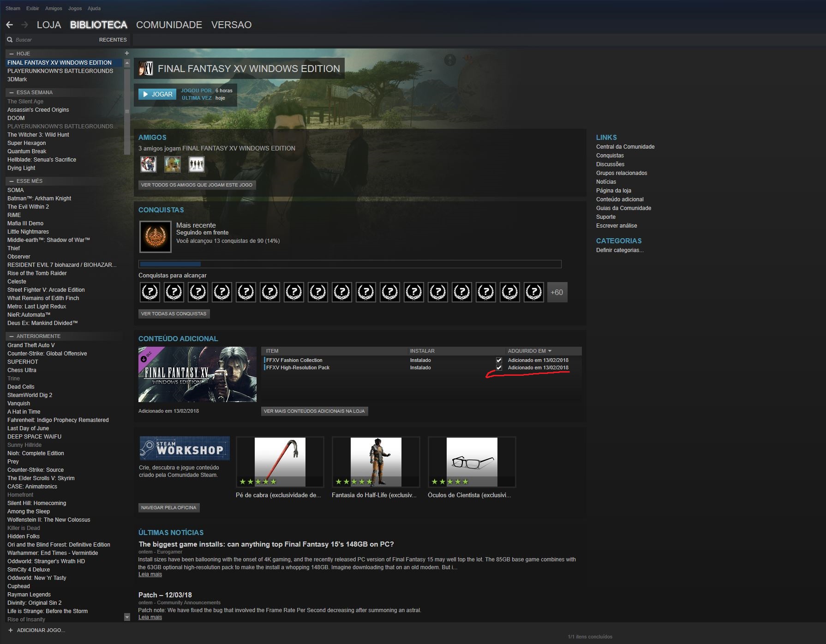This screenshot has height=644, width=826.
Task: Select FFXV High-Resolution Pack row
Action: [x=421, y=367]
